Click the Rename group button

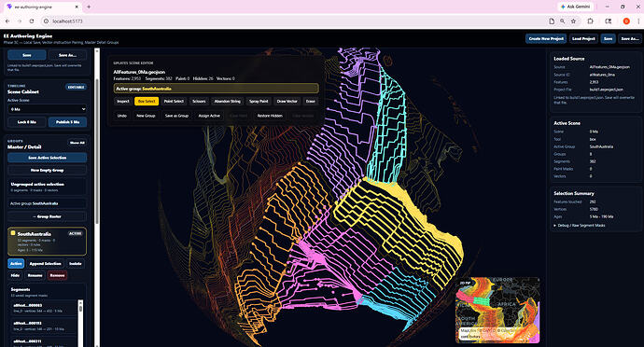35,275
